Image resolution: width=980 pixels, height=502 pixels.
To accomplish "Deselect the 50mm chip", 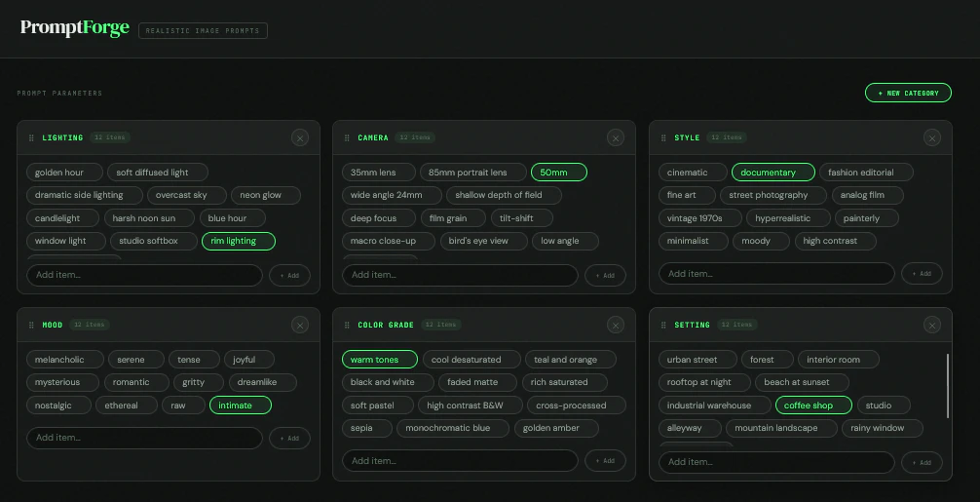I will (x=559, y=173).
